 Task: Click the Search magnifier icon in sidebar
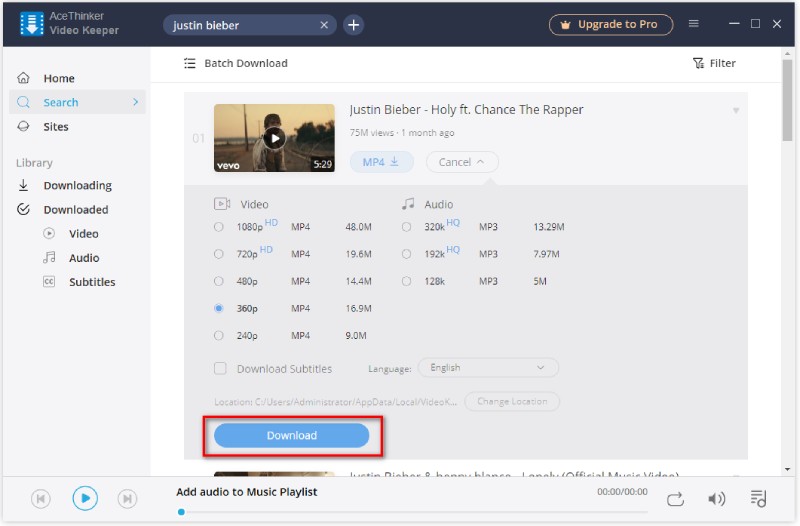coord(23,102)
